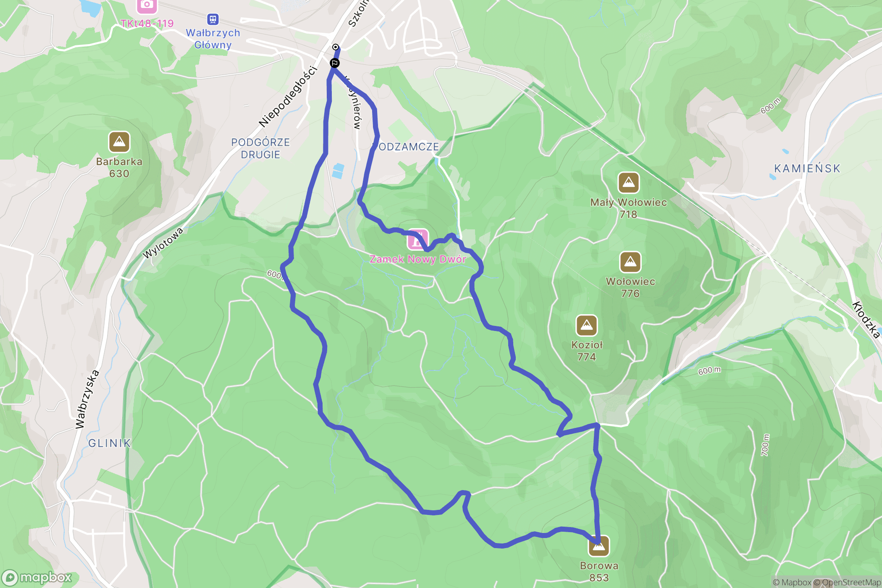Click the route start point marker
This screenshot has height=588, width=882.
click(336, 47)
